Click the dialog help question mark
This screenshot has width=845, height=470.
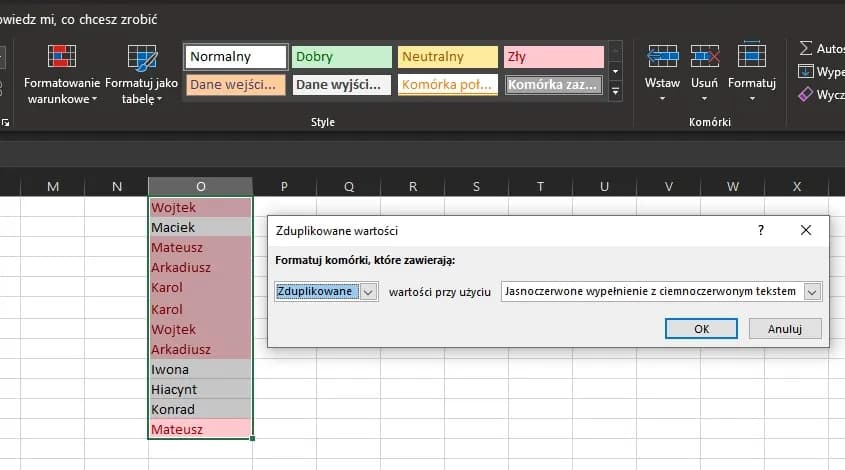(x=761, y=230)
